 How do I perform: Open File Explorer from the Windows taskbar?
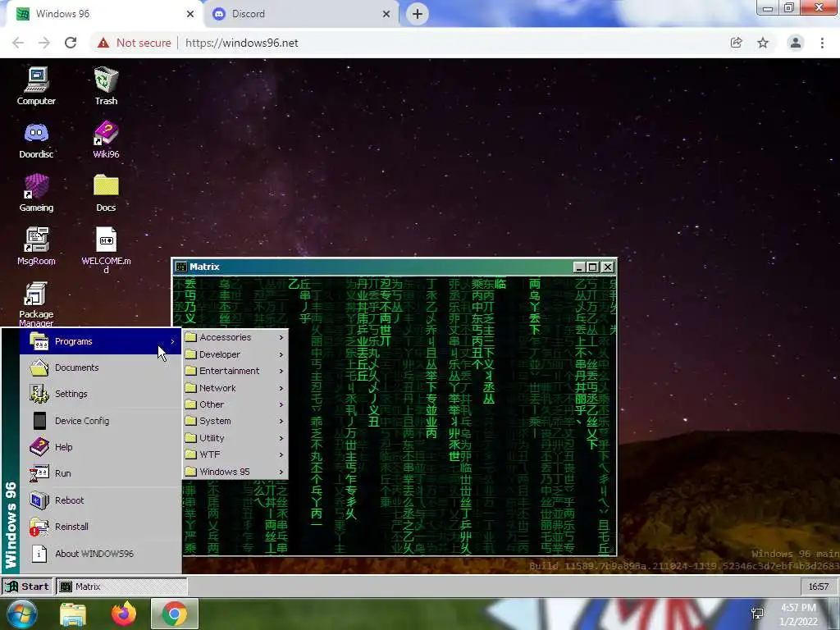point(73,614)
